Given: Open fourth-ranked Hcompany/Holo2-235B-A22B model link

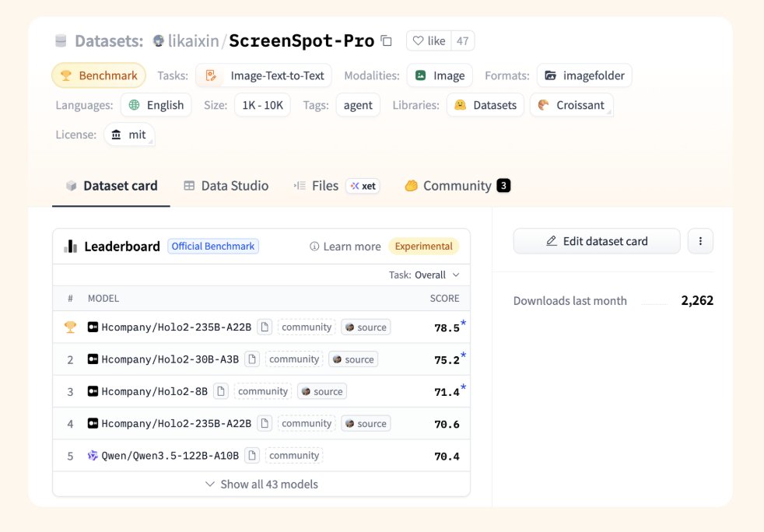Looking at the screenshot, I should coord(177,424).
